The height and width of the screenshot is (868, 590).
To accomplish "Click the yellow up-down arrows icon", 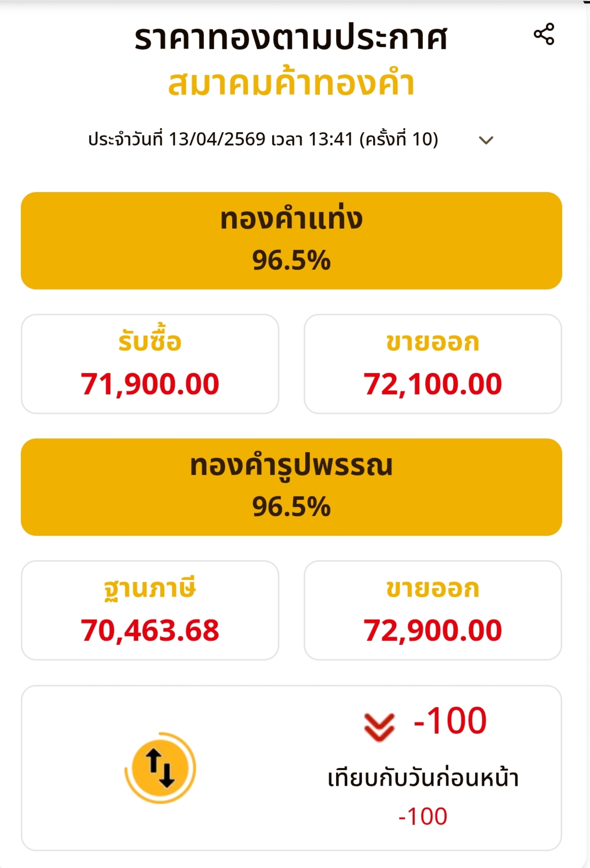I will (160, 768).
